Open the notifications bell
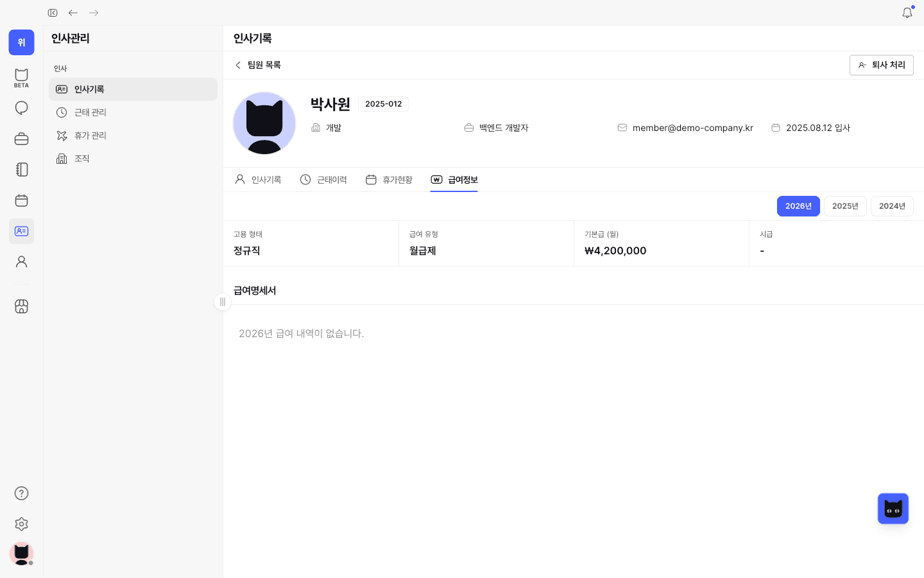Image resolution: width=924 pixels, height=578 pixels. [907, 13]
